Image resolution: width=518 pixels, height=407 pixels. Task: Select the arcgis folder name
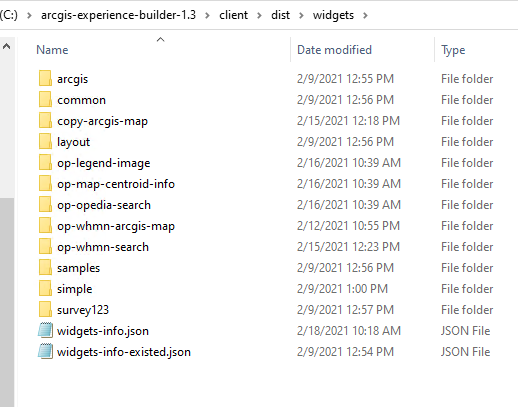pyautogui.click(x=72, y=79)
